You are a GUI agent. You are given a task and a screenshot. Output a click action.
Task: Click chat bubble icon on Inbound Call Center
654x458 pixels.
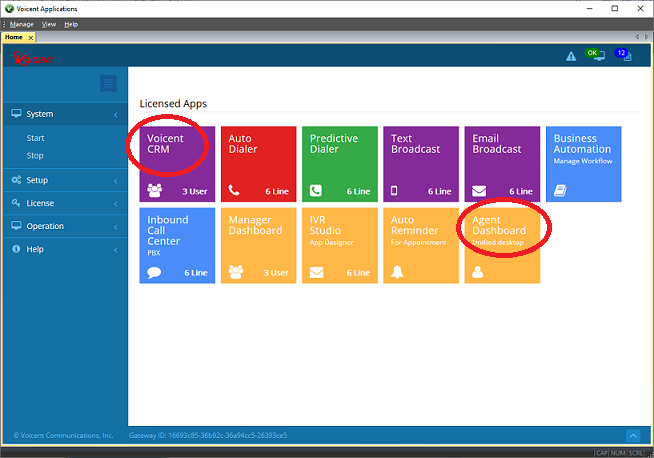coord(154,272)
